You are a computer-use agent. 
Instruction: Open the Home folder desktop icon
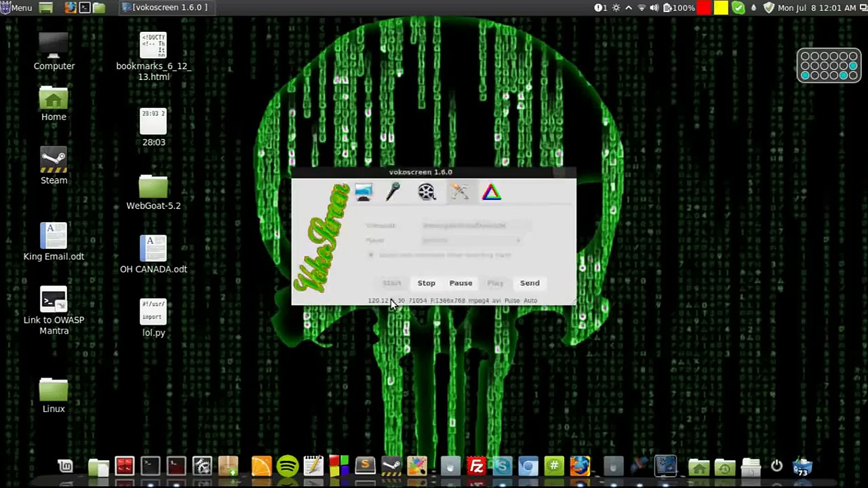pyautogui.click(x=54, y=104)
